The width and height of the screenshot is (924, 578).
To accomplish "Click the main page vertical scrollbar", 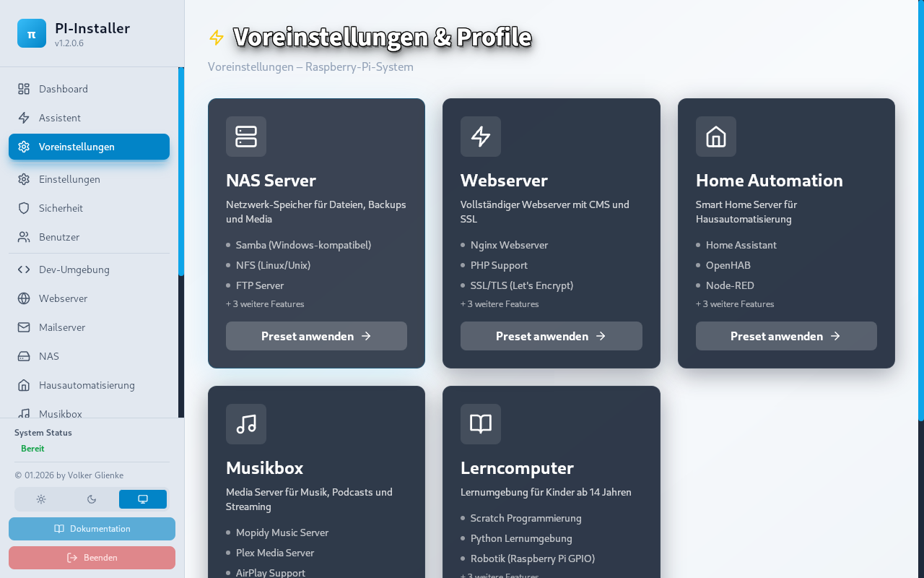I will tap(921, 210).
